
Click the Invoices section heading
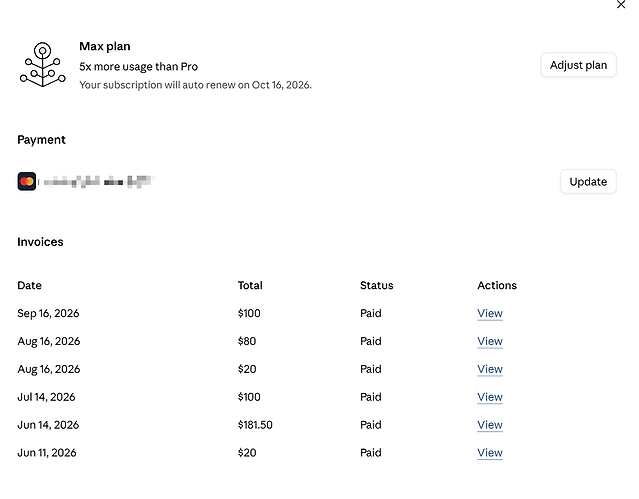40,242
